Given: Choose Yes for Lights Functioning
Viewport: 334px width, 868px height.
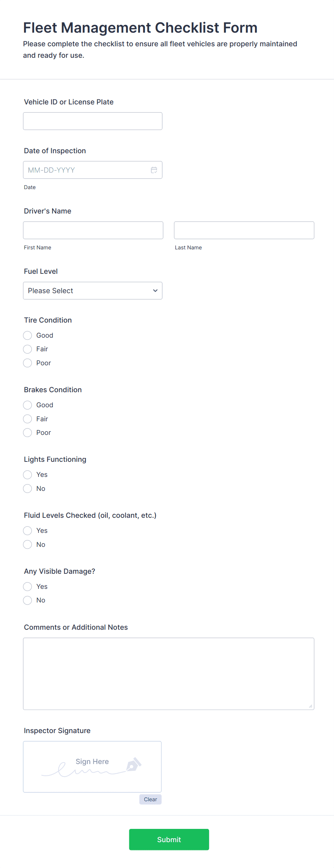Looking at the screenshot, I should 27,474.
